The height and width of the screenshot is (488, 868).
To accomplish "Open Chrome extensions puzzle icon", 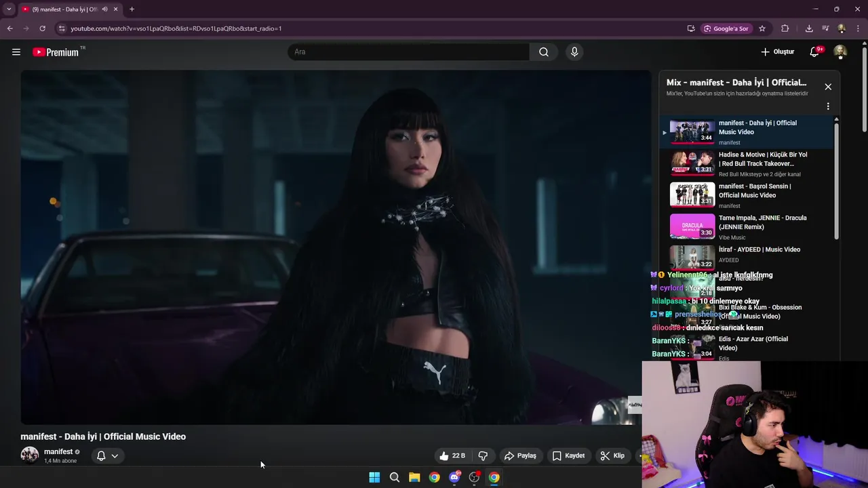I will pos(785,28).
